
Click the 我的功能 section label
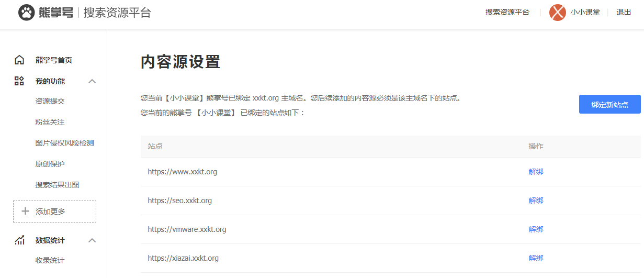50,81
